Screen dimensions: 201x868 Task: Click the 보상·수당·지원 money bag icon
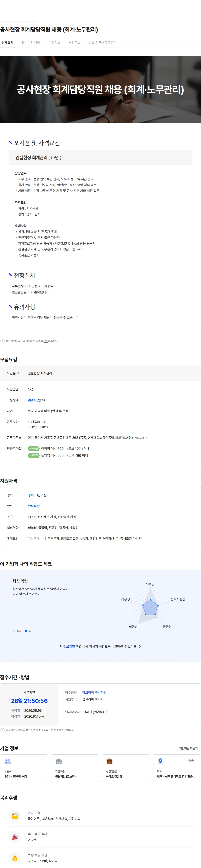(15, 858)
